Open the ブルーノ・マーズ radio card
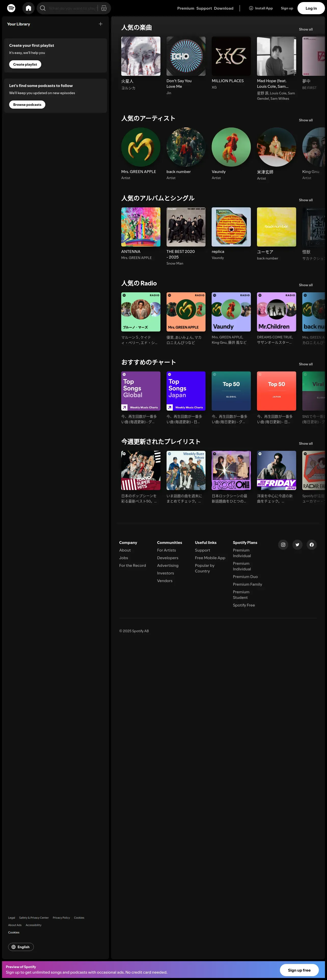The image size is (327, 980). [x=141, y=312]
